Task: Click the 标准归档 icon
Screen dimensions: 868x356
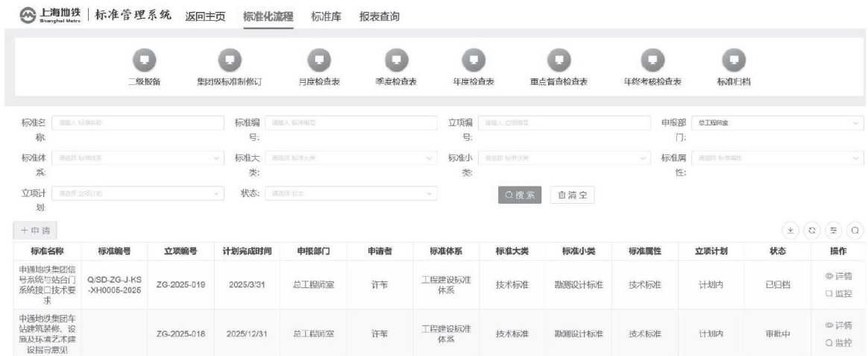Action: pos(734,61)
